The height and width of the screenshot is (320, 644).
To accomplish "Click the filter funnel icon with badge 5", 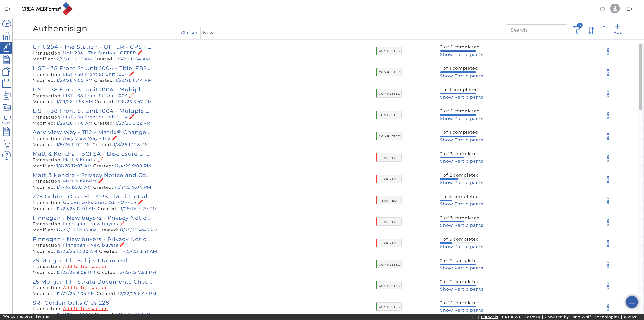I will 577,29.
